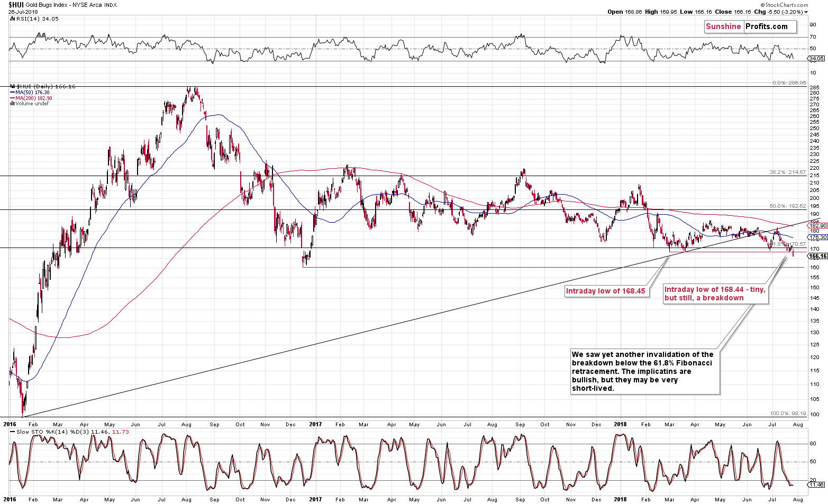Viewport: 828px width, 504px height.
Task: Click the $HUI (Daily) candlestick legend icon
Action: tap(13, 86)
